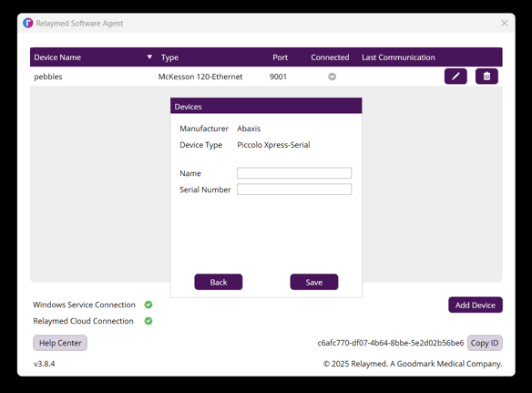Sort by Device Name using the arrow
The width and height of the screenshot is (532, 393).
(x=149, y=57)
